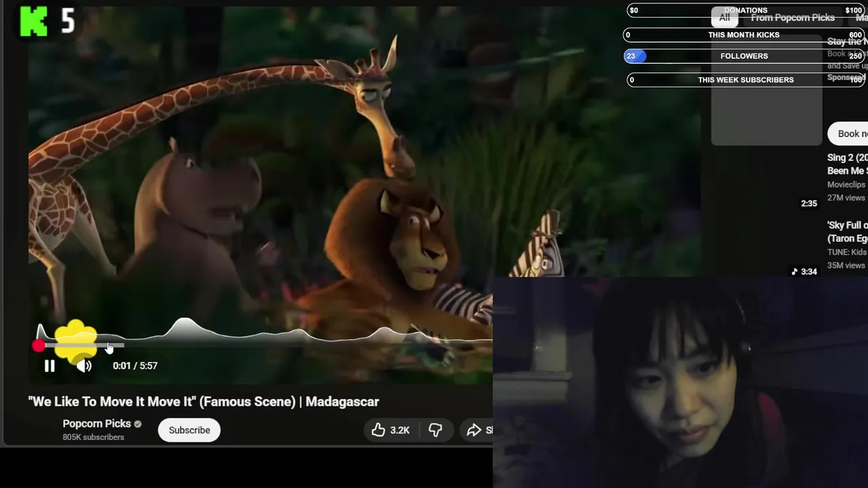Viewport: 868px width, 488px height.
Task: Open the 'Sky Full of Stars' suggested video
Action: point(847,232)
